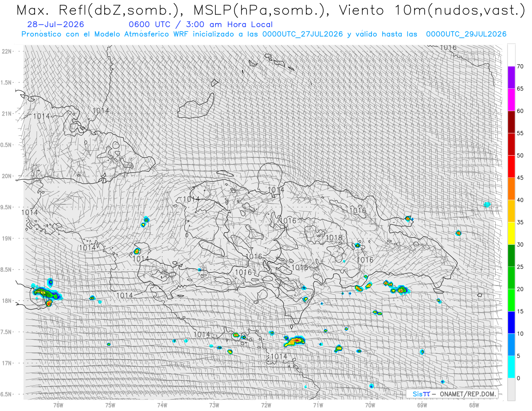
Task: Click the orange 40–45 dBZ colorbar segment
Action: click(511, 189)
